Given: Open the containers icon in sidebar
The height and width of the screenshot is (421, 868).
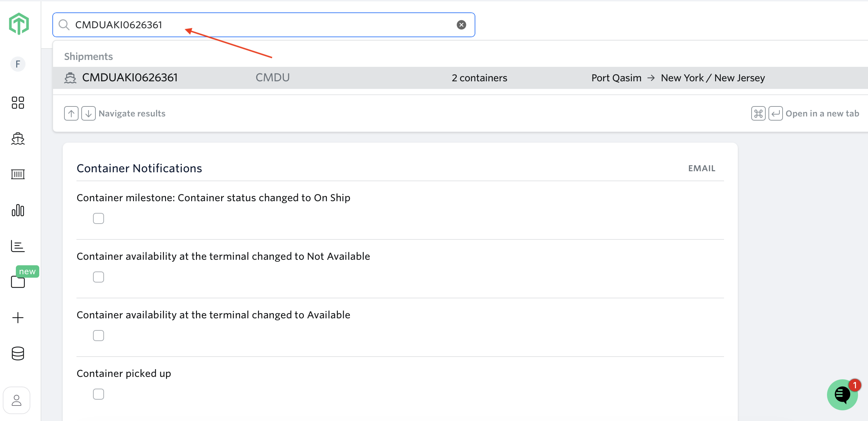Looking at the screenshot, I should (x=18, y=174).
